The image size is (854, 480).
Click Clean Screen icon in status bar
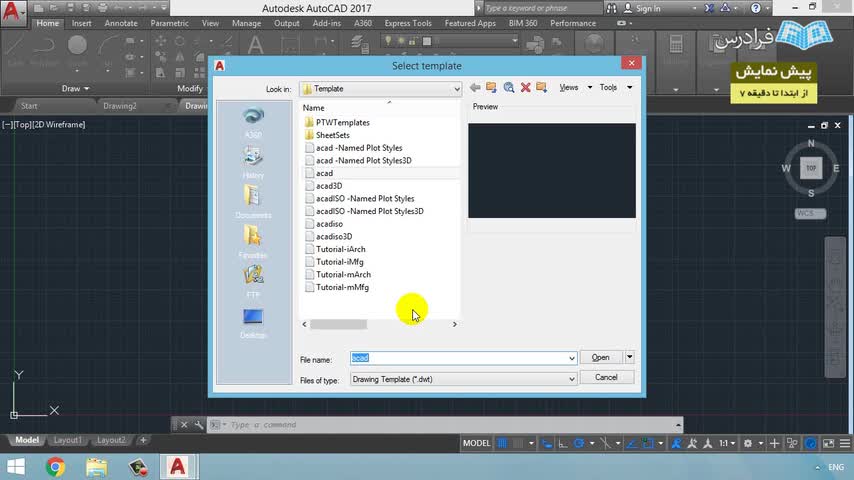[828, 443]
